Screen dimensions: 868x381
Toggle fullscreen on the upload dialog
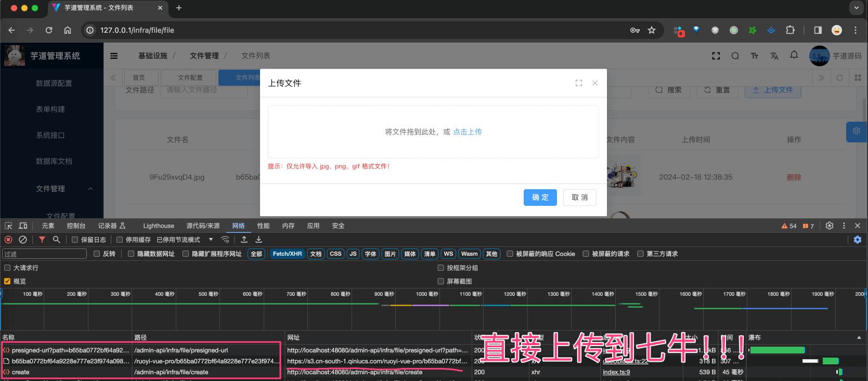(x=579, y=83)
